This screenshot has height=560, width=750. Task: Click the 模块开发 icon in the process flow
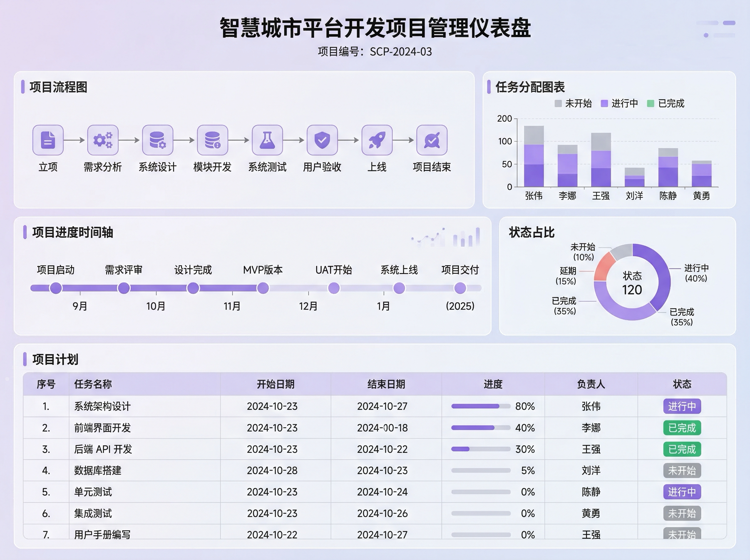(x=212, y=140)
